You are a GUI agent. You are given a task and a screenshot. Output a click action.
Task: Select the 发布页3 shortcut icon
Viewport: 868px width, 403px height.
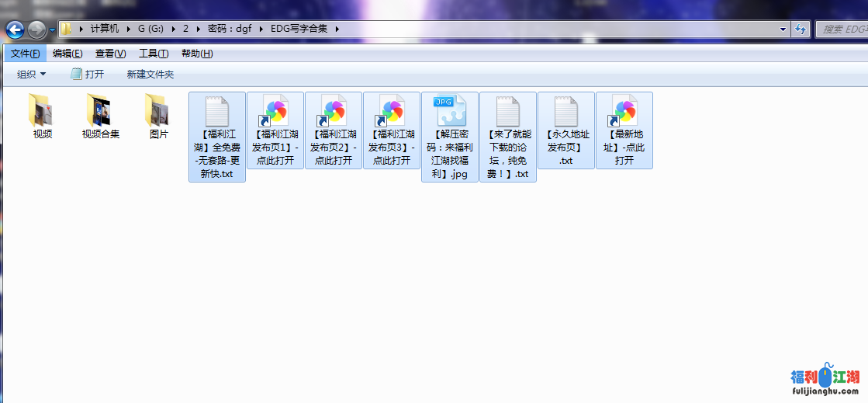click(x=392, y=113)
